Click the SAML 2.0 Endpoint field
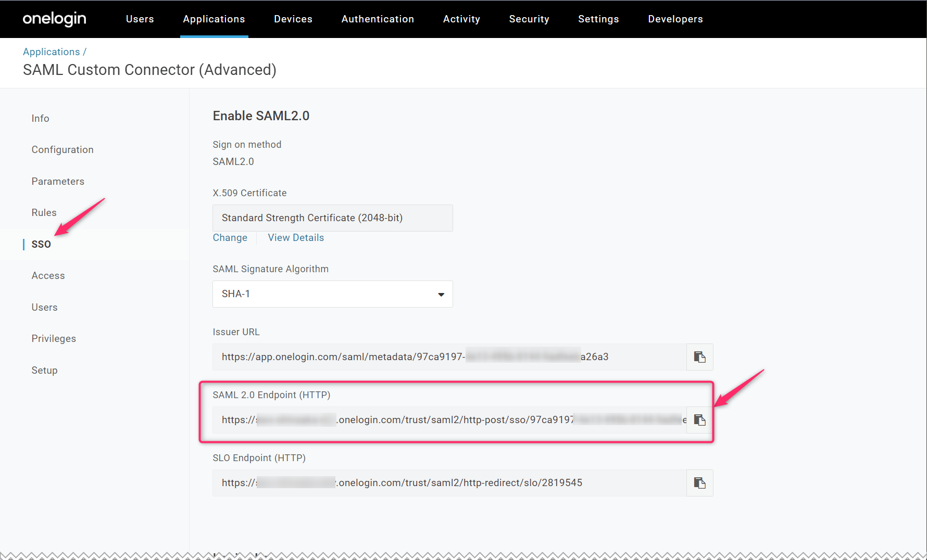The image size is (927, 560). [x=449, y=420]
